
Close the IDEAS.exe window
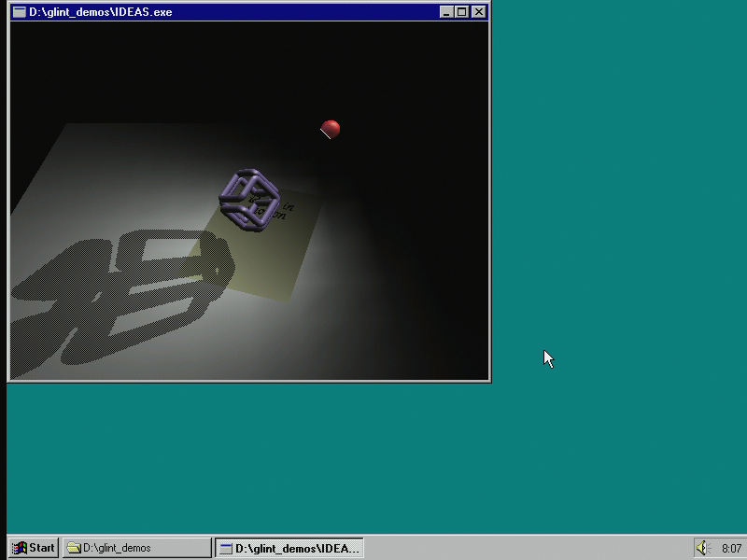479,12
